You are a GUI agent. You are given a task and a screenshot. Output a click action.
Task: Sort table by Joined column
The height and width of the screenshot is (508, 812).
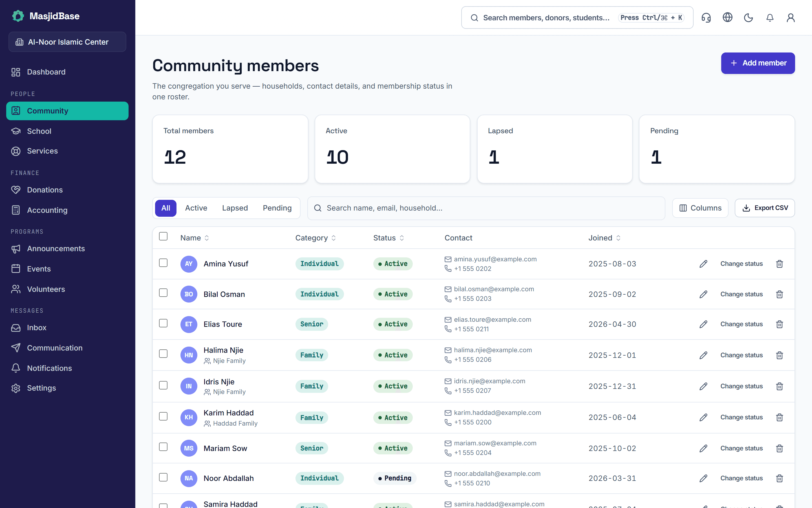(604, 238)
